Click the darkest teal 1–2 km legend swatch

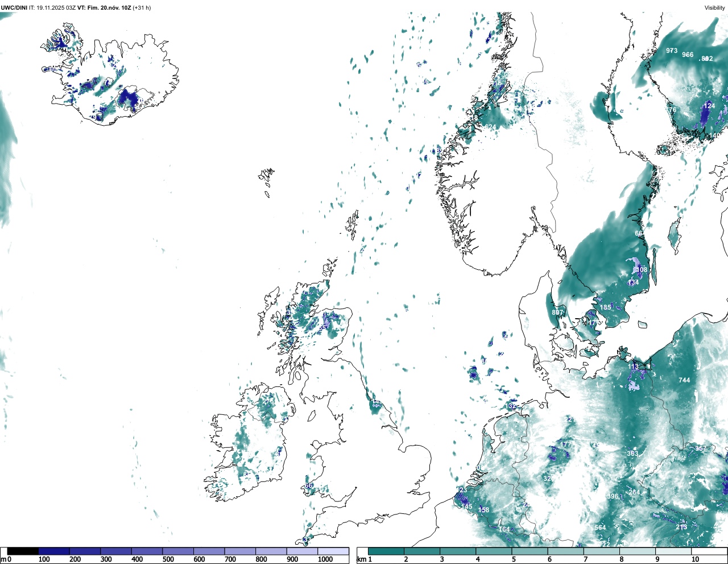point(386,551)
